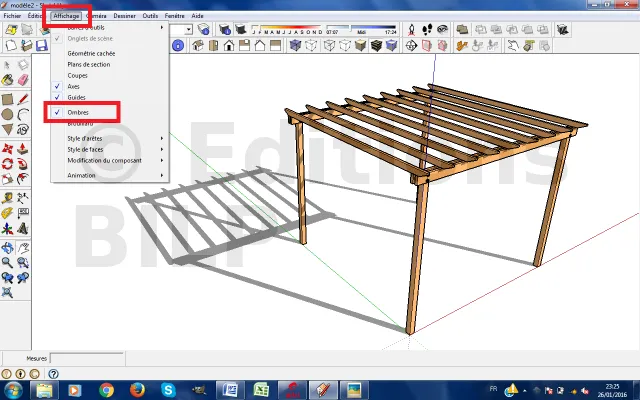Screen dimensions: 640x400
Task: Activate the Orbit camera tool
Action: pyautogui.click(x=8, y=248)
